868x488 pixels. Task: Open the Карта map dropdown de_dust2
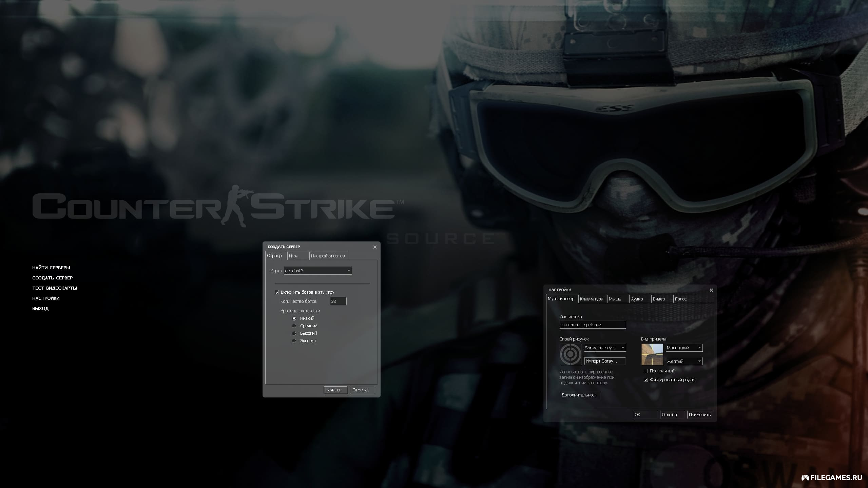318,271
